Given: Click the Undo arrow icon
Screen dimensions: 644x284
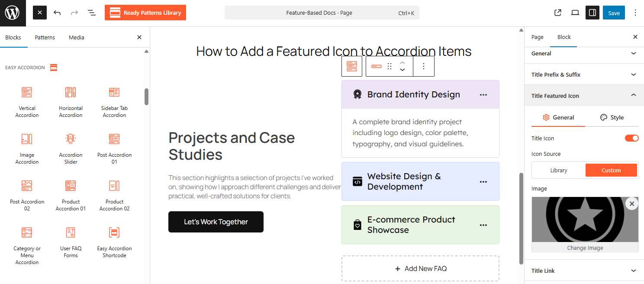Looking at the screenshot, I should click(57, 13).
